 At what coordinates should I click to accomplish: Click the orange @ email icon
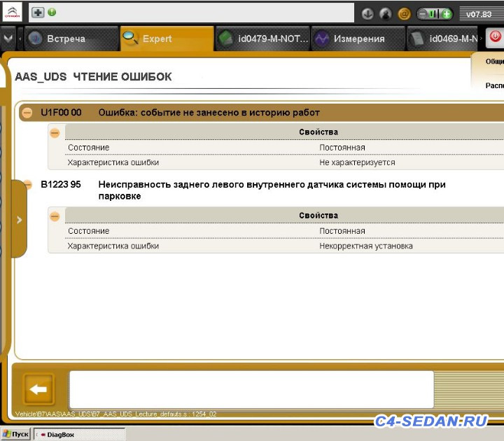(x=404, y=14)
